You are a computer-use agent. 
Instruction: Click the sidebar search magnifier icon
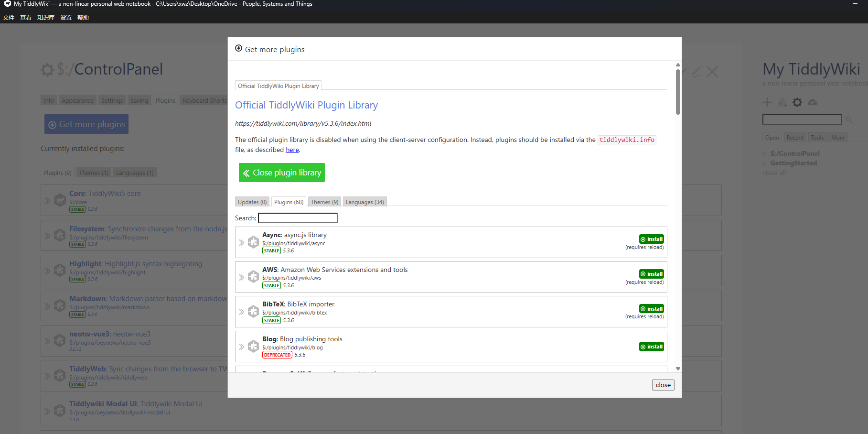pos(849,119)
